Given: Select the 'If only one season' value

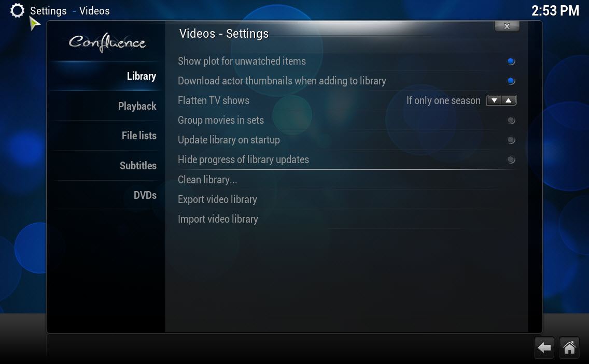Looking at the screenshot, I should (443, 100).
